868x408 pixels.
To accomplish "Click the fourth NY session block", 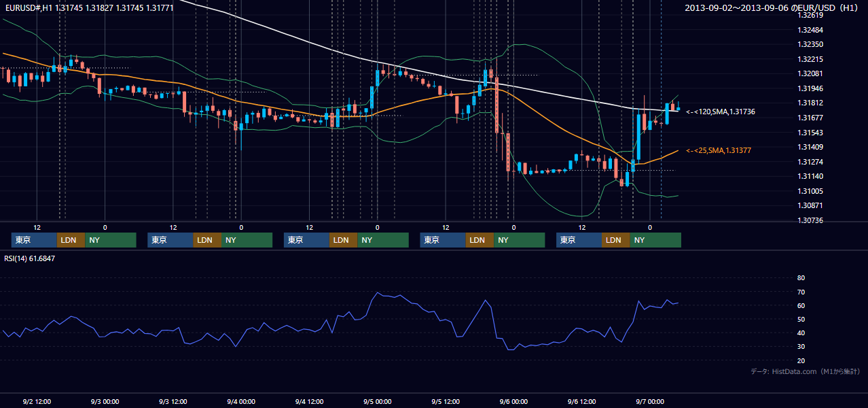I will click(520, 240).
